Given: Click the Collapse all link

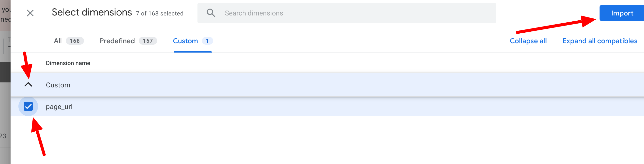Looking at the screenshot, I should coord(528,41).
